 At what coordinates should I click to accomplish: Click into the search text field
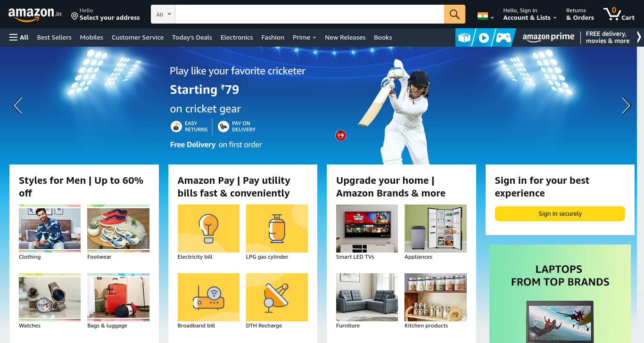[x=309, y=14]
